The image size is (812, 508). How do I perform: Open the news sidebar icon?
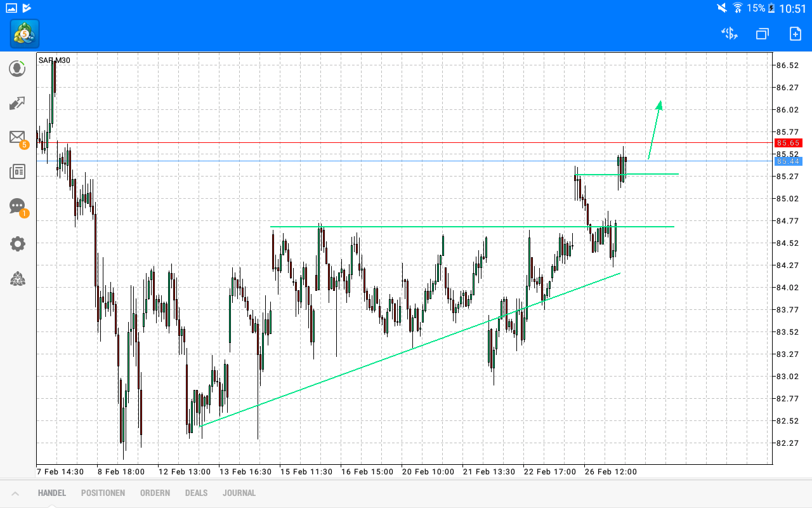click(x=17, y=171)
